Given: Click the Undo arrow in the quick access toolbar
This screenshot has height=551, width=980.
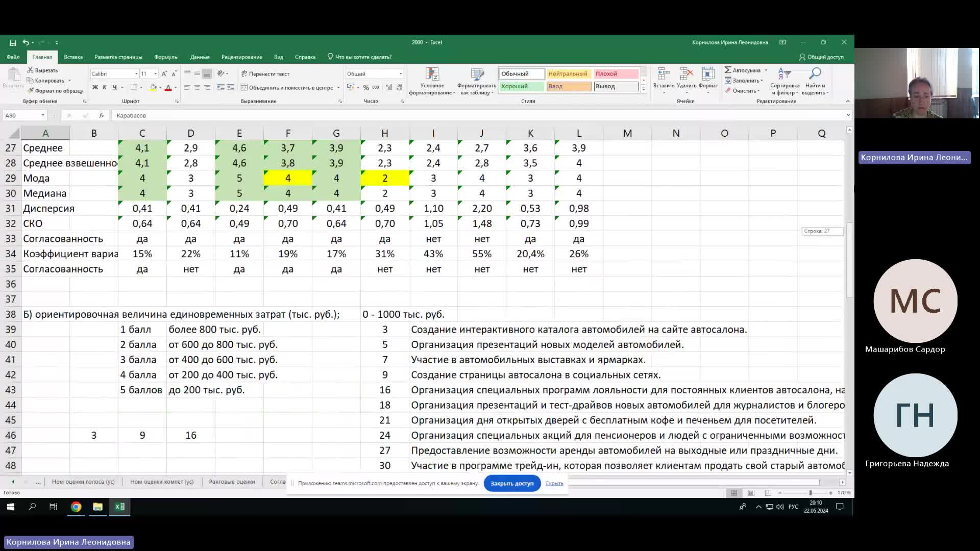Looking at the screenshot, I should tap(26, 42).
